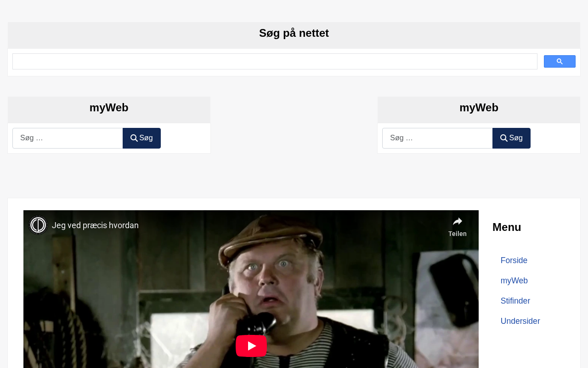Click the left myWeb Søg button
The width and height of the screenshot is (588, 368).
point(141,138)
